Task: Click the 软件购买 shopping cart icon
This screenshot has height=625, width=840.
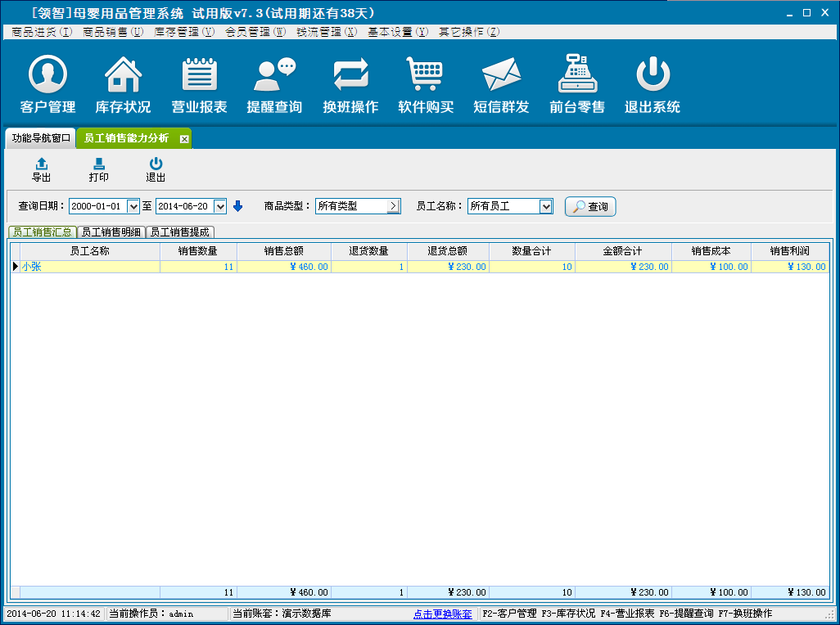Action: [426, 85]
